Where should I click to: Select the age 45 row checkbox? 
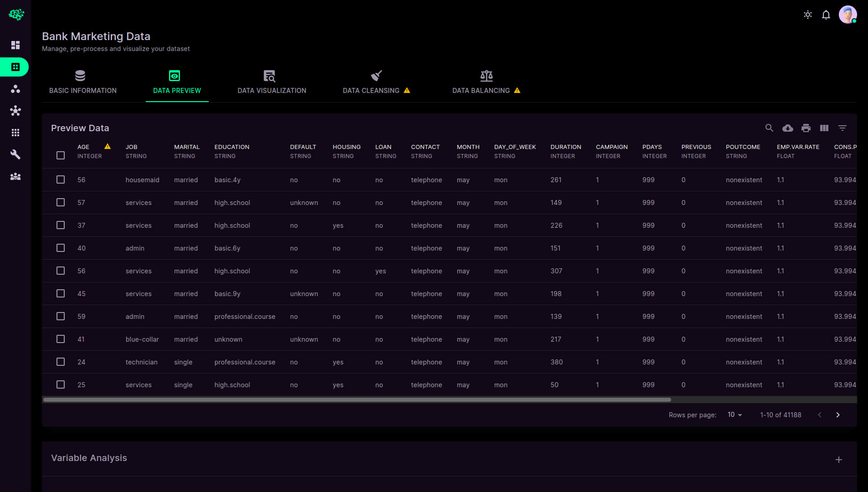tap(61, 293)
